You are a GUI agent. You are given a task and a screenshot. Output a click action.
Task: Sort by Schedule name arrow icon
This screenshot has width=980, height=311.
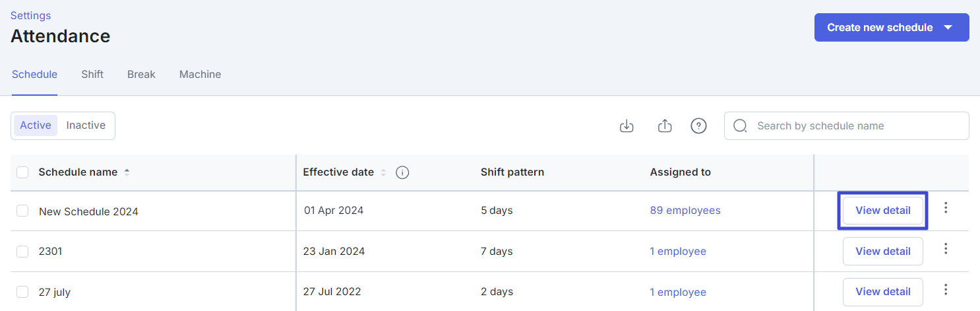pyautogui.click(x=127, y=172)
